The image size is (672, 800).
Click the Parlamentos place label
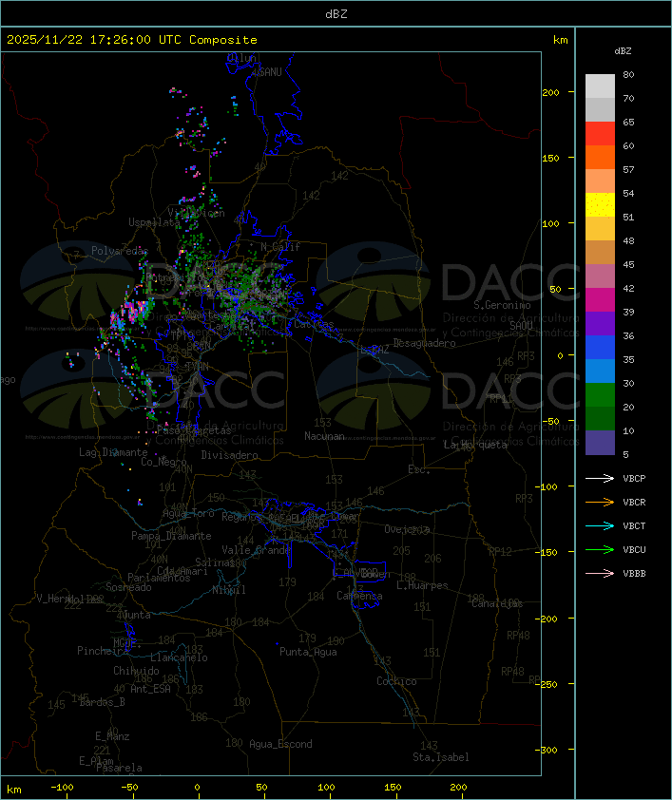pos(159,578)
